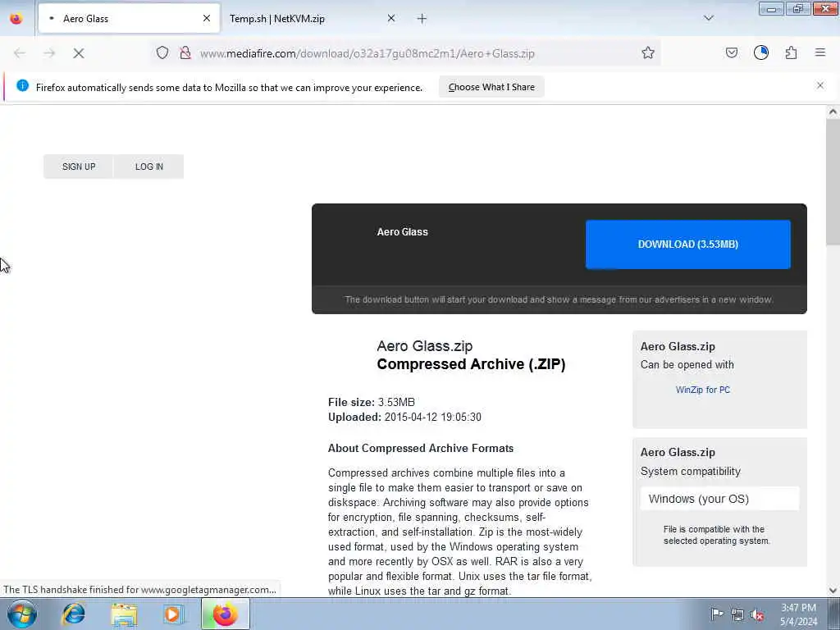Screen dimensions: 840x630
Task: Click the muted volume tray icon
Action: (x=757, y=614)
